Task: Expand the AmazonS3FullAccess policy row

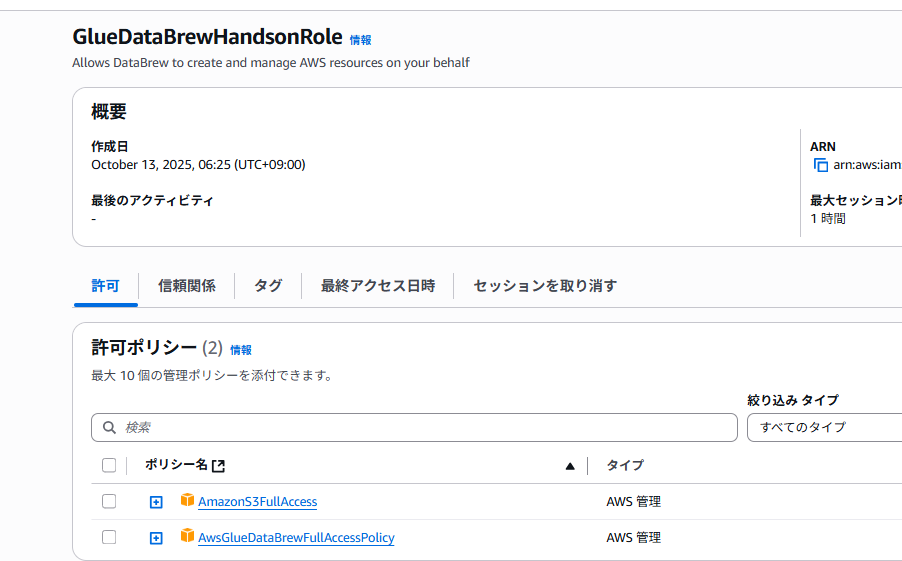Action: point(156,502)
